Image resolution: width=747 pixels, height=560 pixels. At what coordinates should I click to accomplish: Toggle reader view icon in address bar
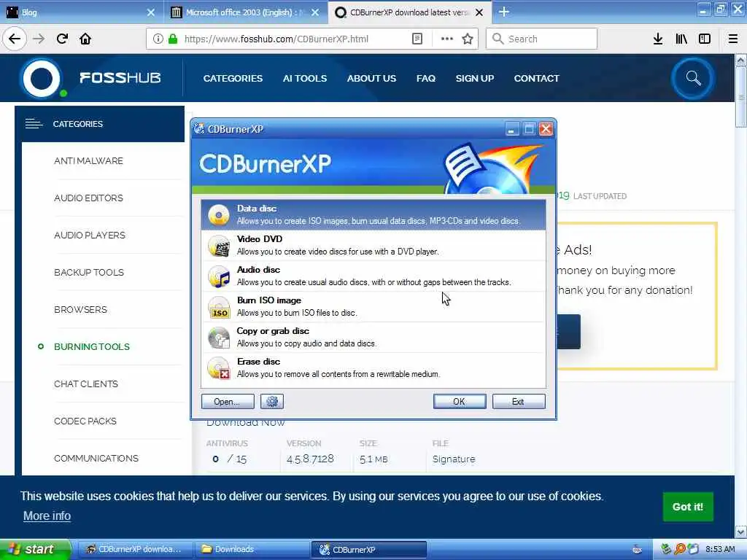417,39
